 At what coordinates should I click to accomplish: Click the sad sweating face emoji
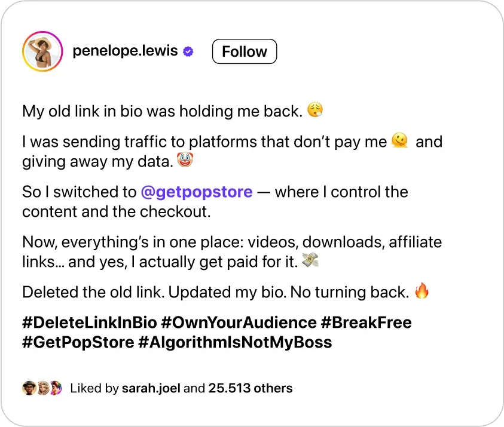(315, 110)
